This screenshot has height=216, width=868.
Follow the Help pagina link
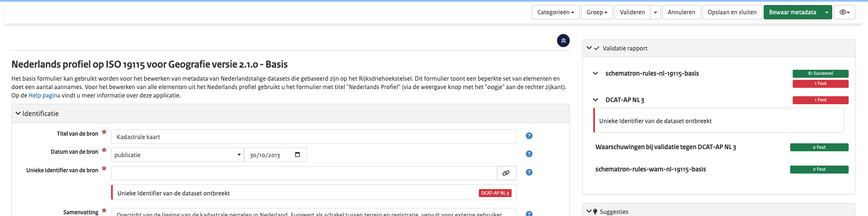pos(44,95)
